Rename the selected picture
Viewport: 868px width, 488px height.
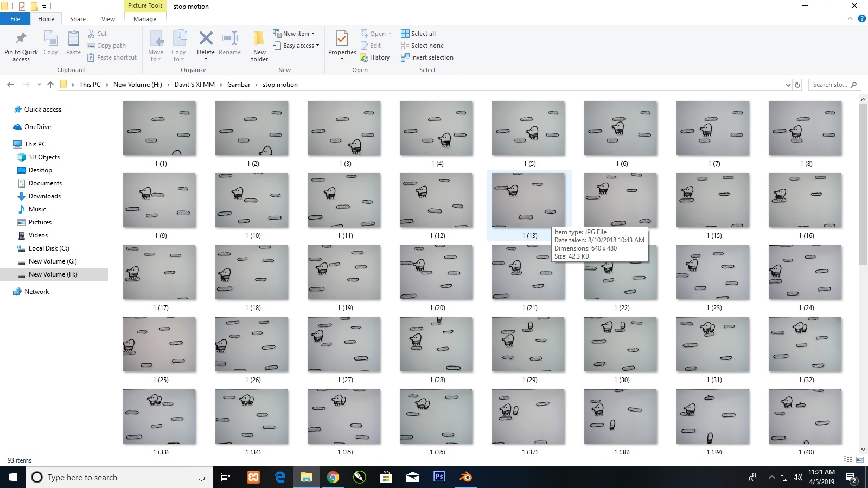tap(229, 43)
